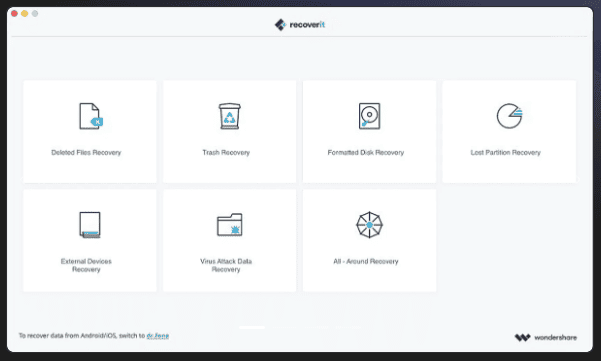
Task: Select the External Devices Recovery icon
Action: (90, 225)
